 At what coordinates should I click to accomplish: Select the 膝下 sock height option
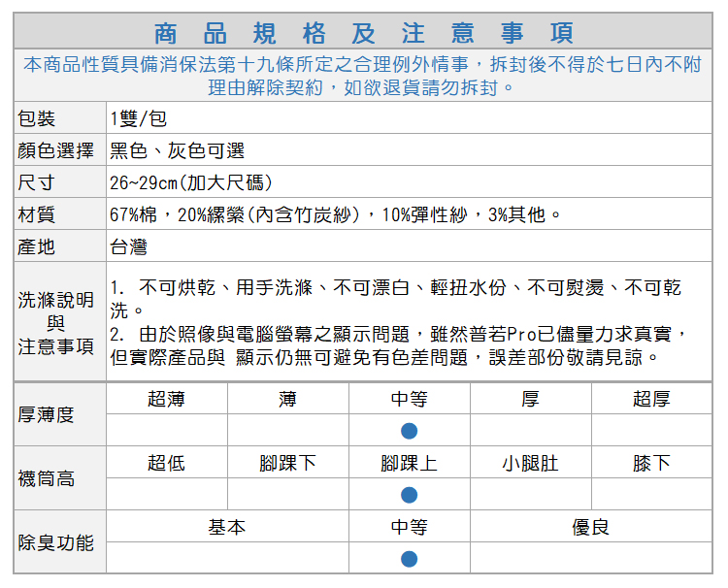(x=651, y=463)
